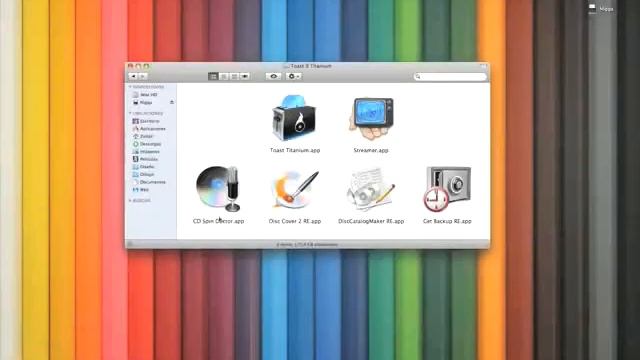This screenshot has width=640, height=360.
Task: Select iMac HD in the sidebar
Action: (145, 95)
